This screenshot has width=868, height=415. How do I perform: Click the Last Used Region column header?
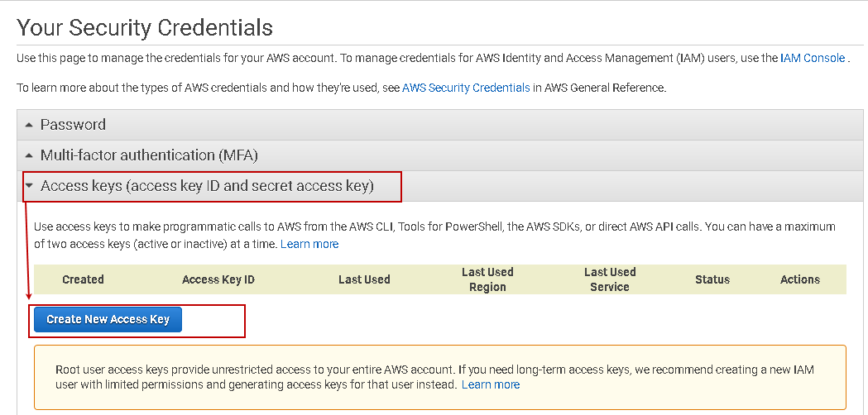tap(487, 279)
